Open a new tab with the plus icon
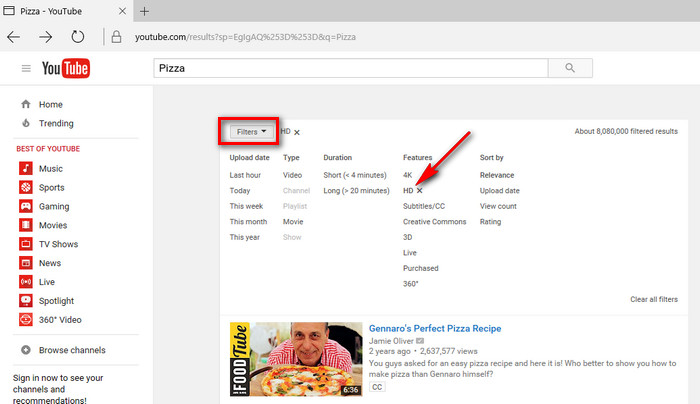700x404 pixels. pyautogui.click(x=144, y=11)
